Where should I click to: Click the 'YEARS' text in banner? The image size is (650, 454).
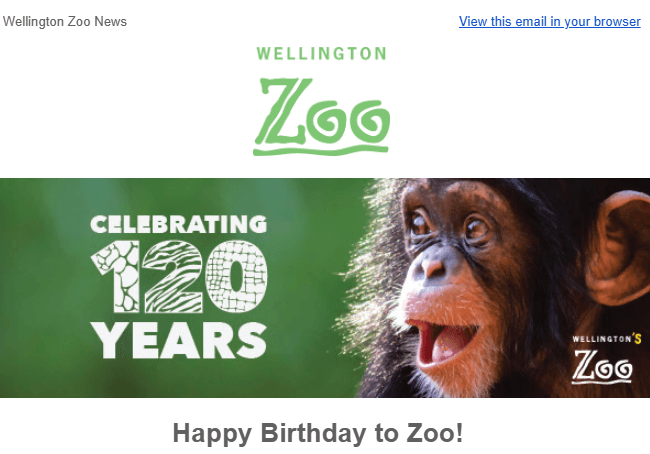point(179,339)
